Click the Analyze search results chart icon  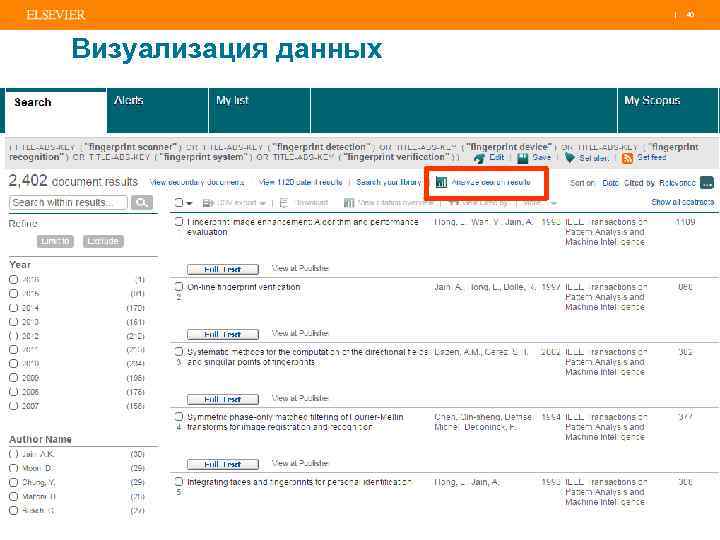[441, 182]
